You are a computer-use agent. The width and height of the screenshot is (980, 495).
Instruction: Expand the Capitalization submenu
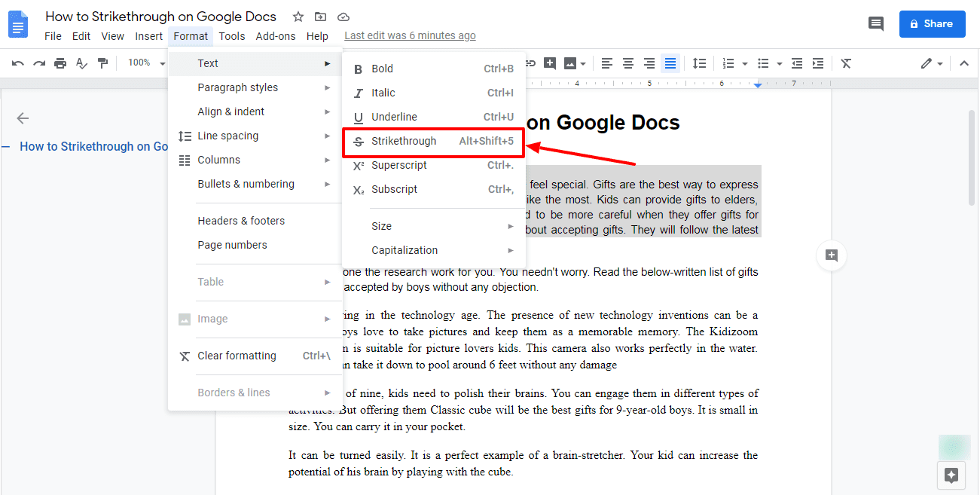433,250
